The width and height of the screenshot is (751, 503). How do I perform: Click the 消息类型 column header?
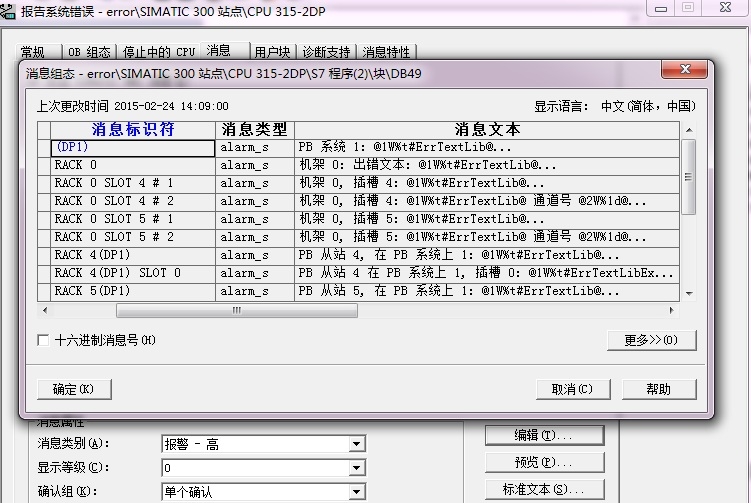[255, 129]
